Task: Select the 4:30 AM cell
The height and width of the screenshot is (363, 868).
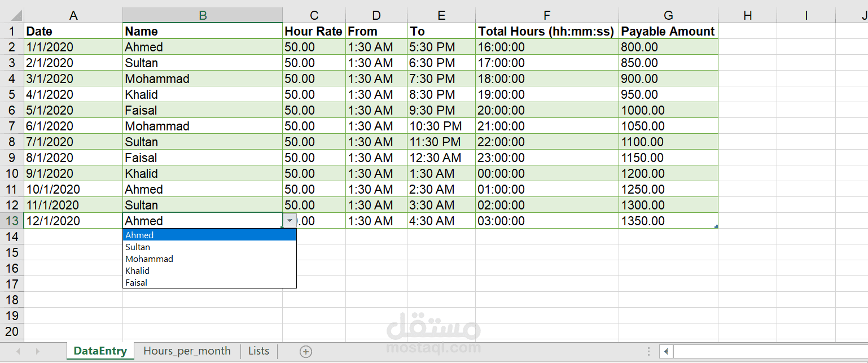Action: coord(441,221)
